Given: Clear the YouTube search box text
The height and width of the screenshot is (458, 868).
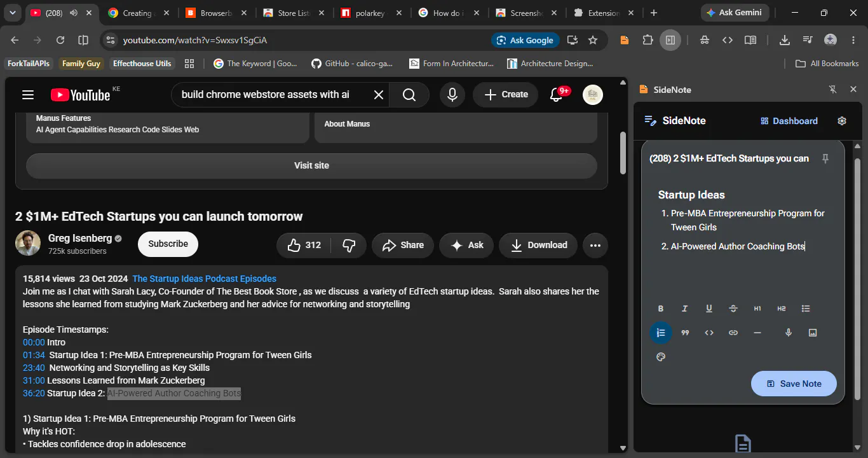Looking at the screenshot, I should tap(378, 95).
